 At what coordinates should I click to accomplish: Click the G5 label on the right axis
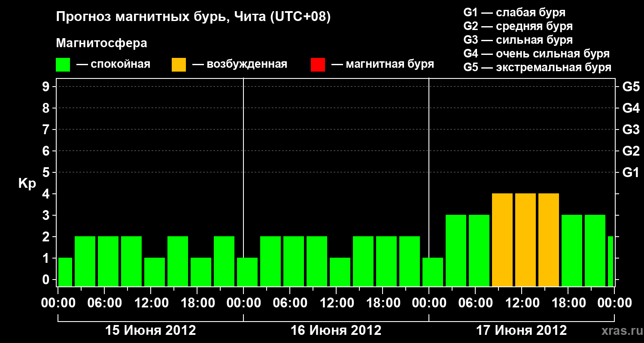click(631, 87)
